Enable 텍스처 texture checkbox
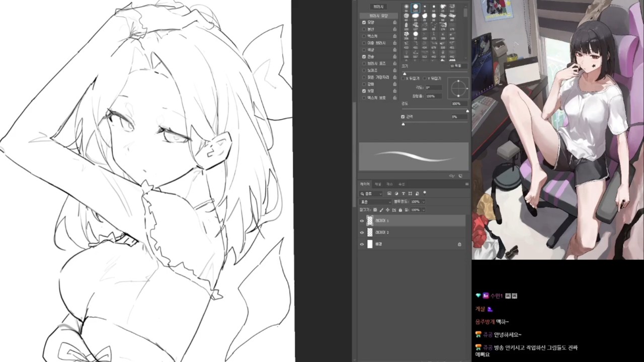644x362 pixels. click(x=364, y=36)
